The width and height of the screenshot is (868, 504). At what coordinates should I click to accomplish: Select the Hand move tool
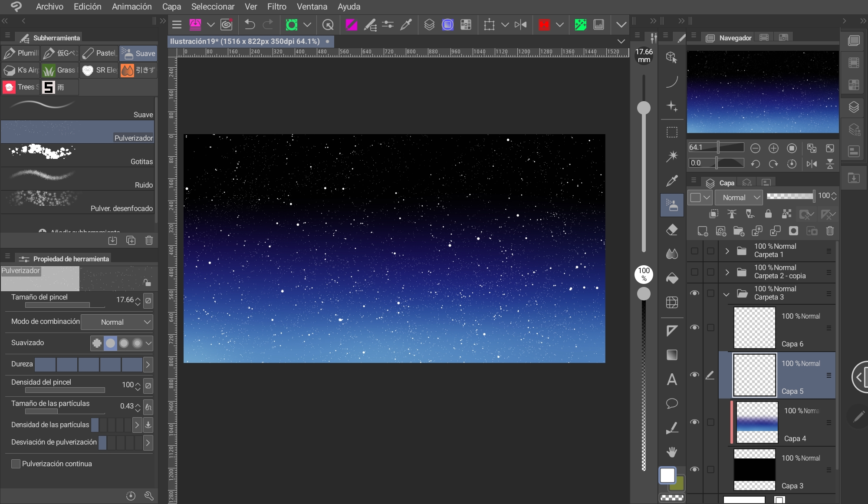672,452
